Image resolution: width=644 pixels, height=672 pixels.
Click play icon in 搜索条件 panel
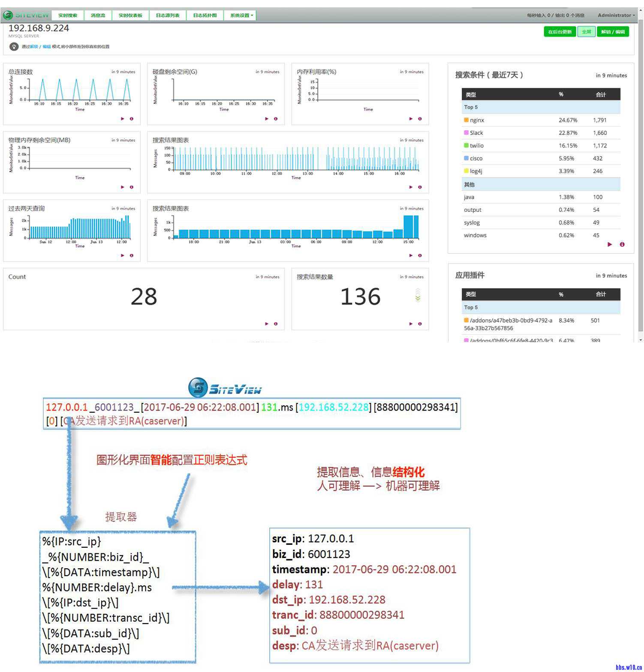pos(610,244)
